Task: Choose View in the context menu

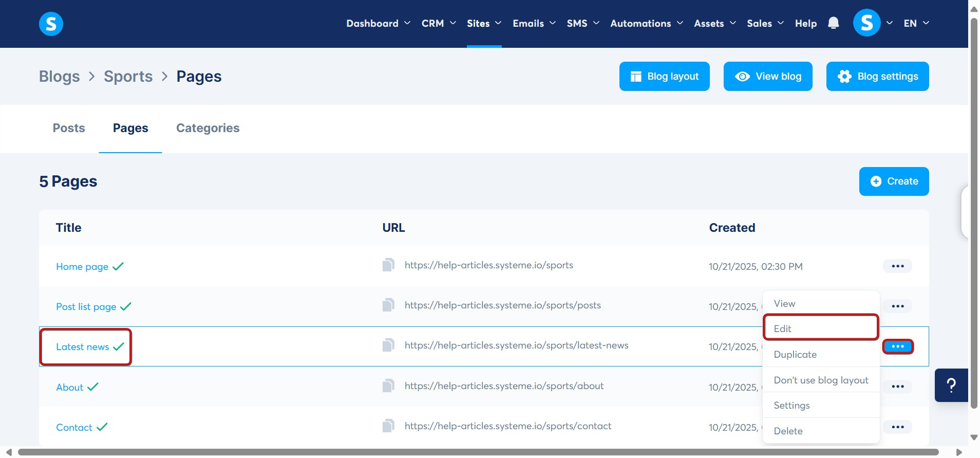Action: pyautogui.click(x=821, y=303)
